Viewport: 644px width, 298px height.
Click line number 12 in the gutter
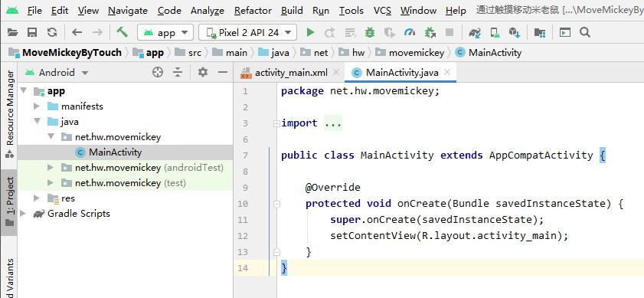[244, 236]
